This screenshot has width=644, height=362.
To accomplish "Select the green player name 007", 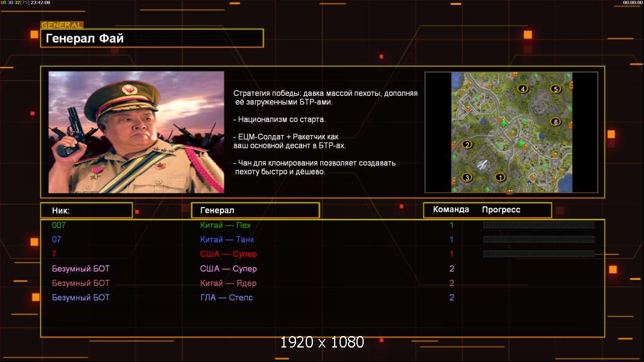I will click(x=59, y=225).
